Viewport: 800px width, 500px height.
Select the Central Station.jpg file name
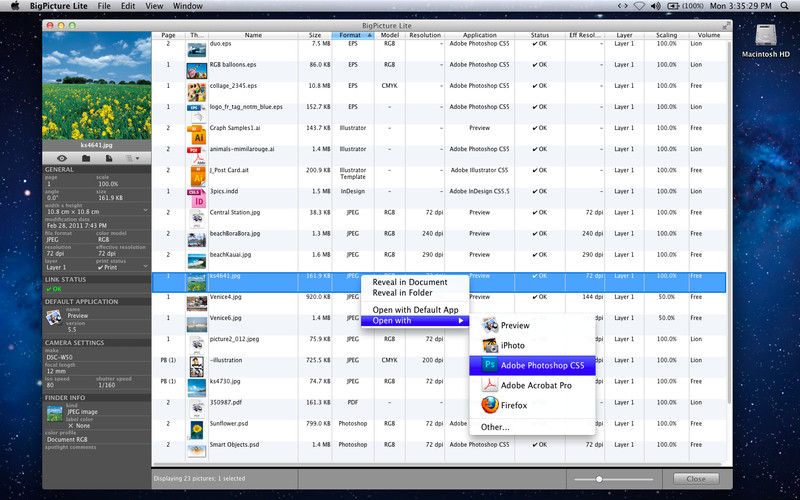pos(235,212)
